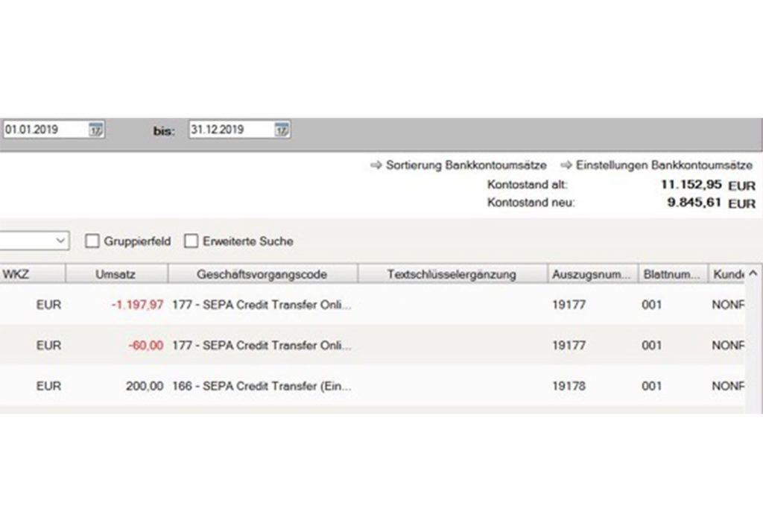Sort by the Umsatz column header
The width and height of the screenshot is (763, 532).
117,274
